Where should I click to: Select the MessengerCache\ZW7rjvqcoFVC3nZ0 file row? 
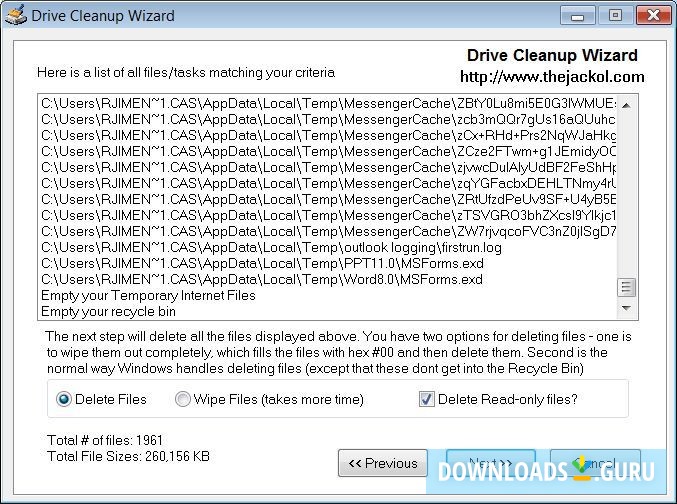coord(328,231)
